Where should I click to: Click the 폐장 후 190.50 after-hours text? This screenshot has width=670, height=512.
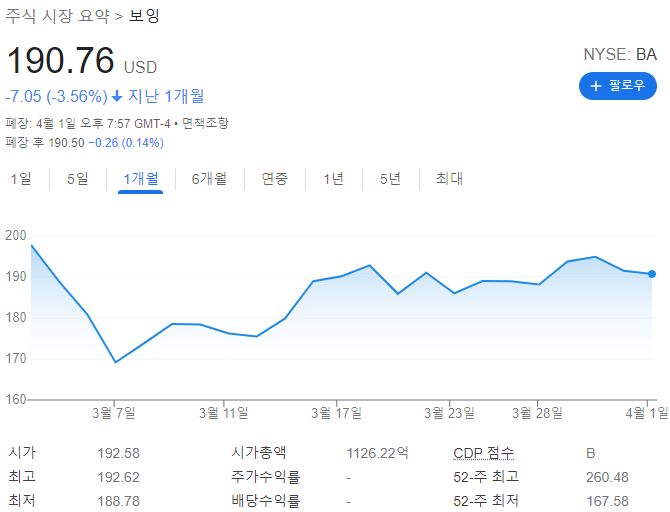coord(45,143)
